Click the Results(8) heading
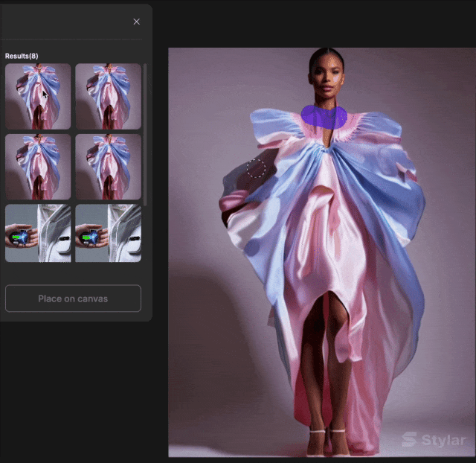This screenshot has width=476, height=463. (x=22, y=56)
